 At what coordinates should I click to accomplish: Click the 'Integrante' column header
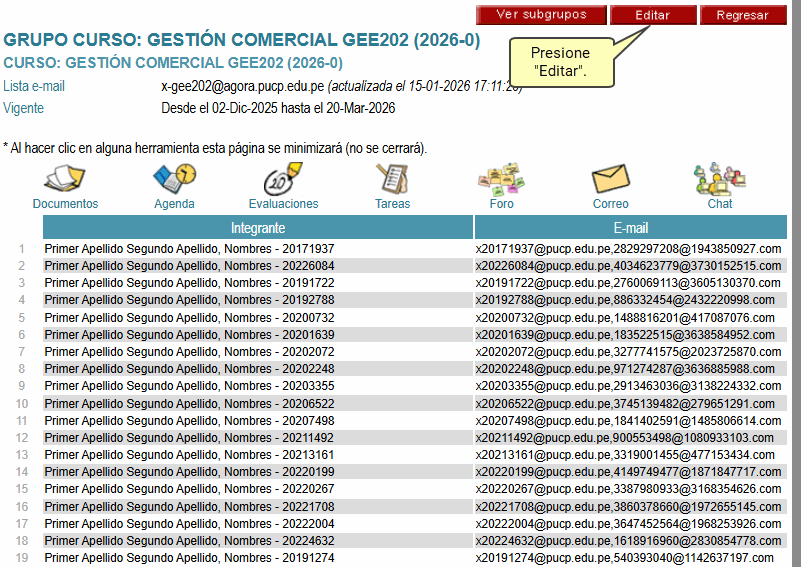point(257,227)
